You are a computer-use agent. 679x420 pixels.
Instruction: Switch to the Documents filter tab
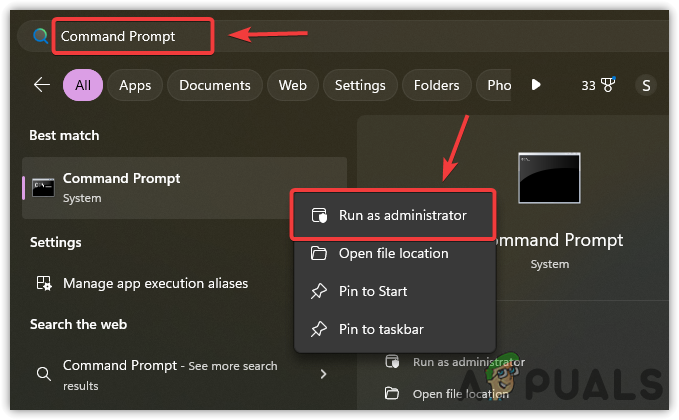click(x=214, y=85)
